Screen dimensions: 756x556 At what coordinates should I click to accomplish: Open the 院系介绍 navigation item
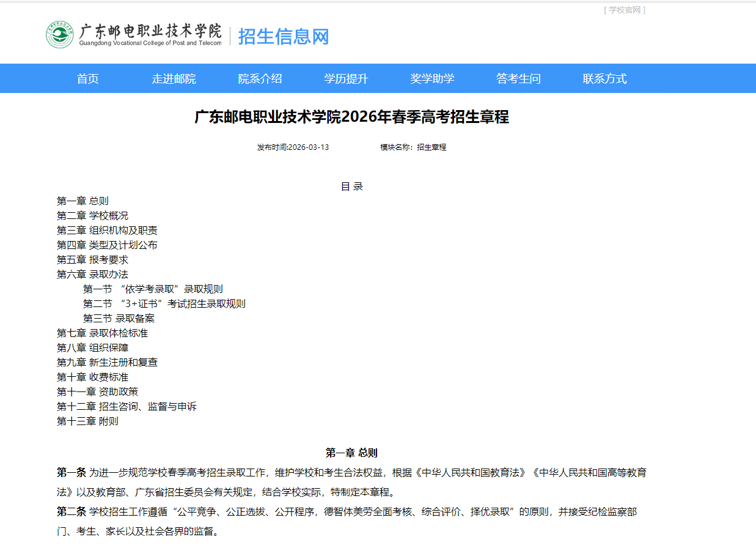(x=260, y=78)
